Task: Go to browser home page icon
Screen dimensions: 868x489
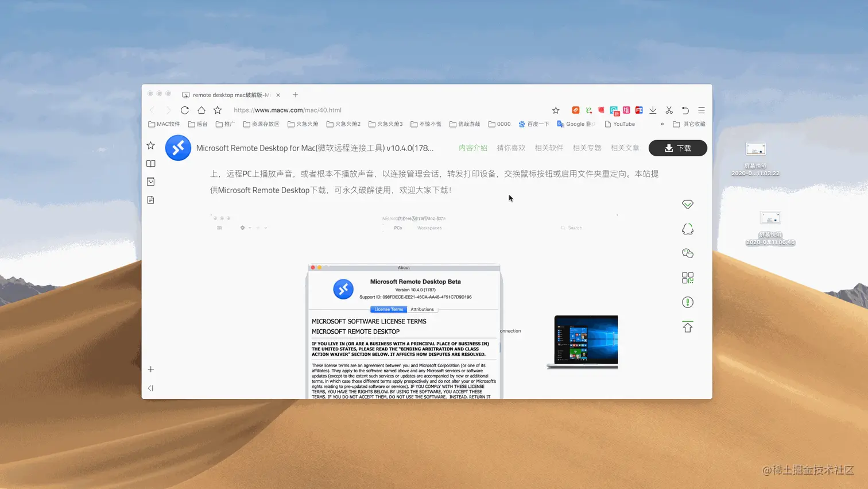Action: 201,110
